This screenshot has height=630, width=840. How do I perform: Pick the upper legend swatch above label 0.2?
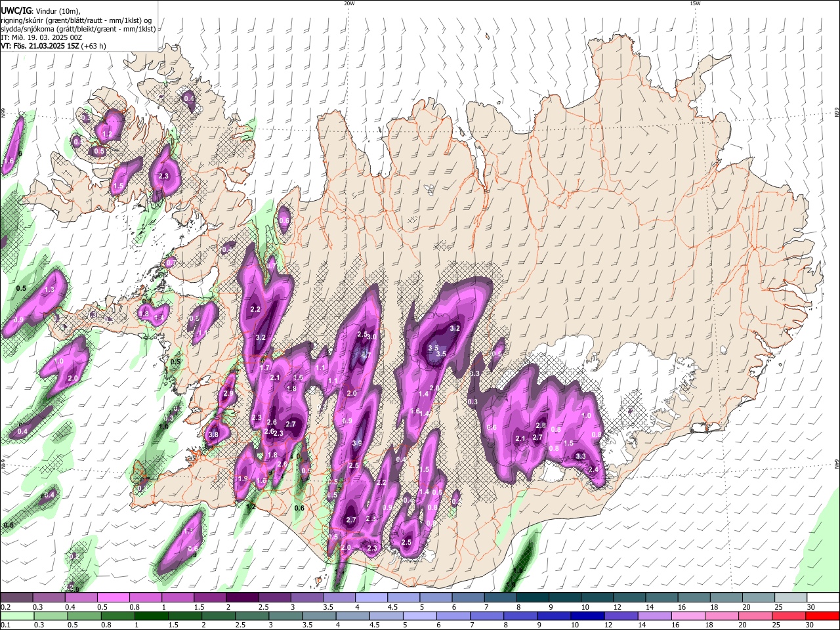click(16, 597)
